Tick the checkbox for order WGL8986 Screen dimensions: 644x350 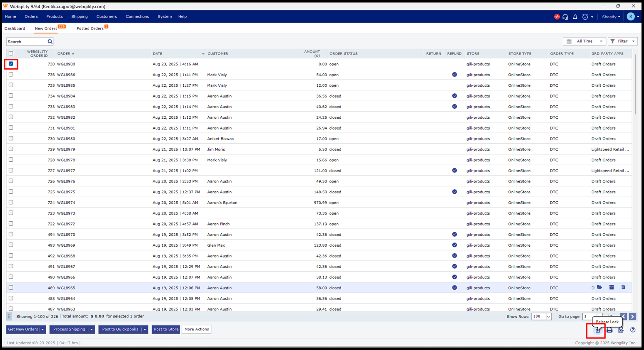coord(11,75)
